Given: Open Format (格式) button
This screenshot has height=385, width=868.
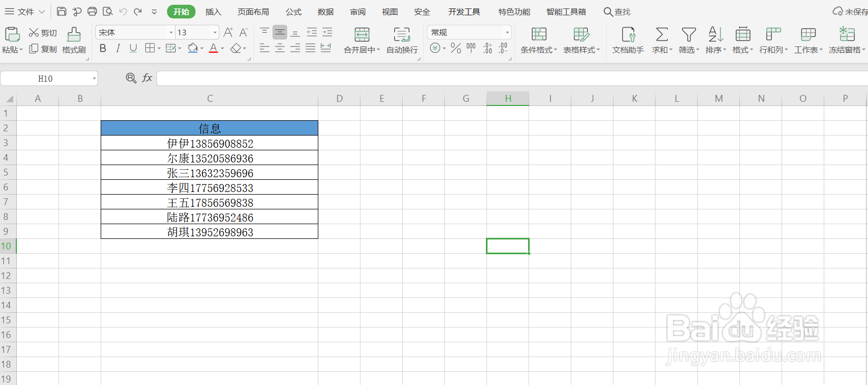Looking at the screenshot, I should click(743, 41).
